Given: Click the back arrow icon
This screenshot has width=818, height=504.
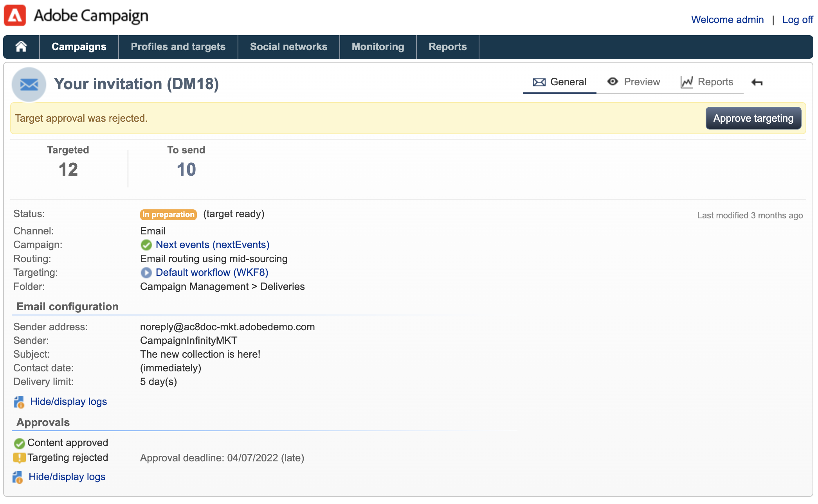Looking at the screenshot, I should pyautogui.click(x=757, y=82).
